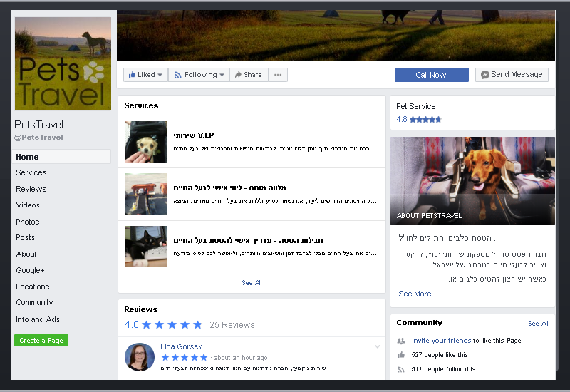570x392 pixels.
Task: Open the Services sidebar tab
Action: [31, 172]
